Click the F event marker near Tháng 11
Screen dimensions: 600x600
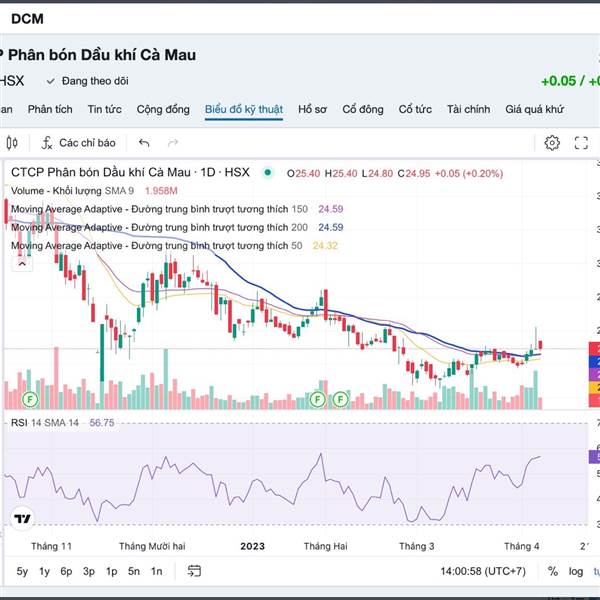tap(30, 400)
